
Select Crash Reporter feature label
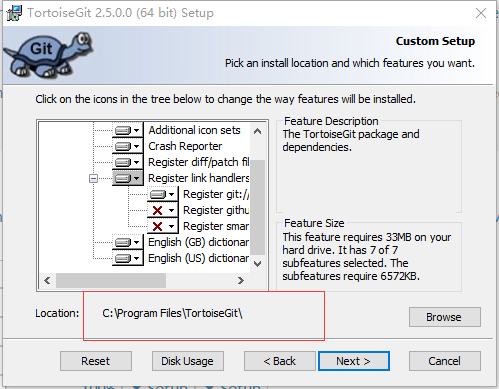(x=185, y=146)
